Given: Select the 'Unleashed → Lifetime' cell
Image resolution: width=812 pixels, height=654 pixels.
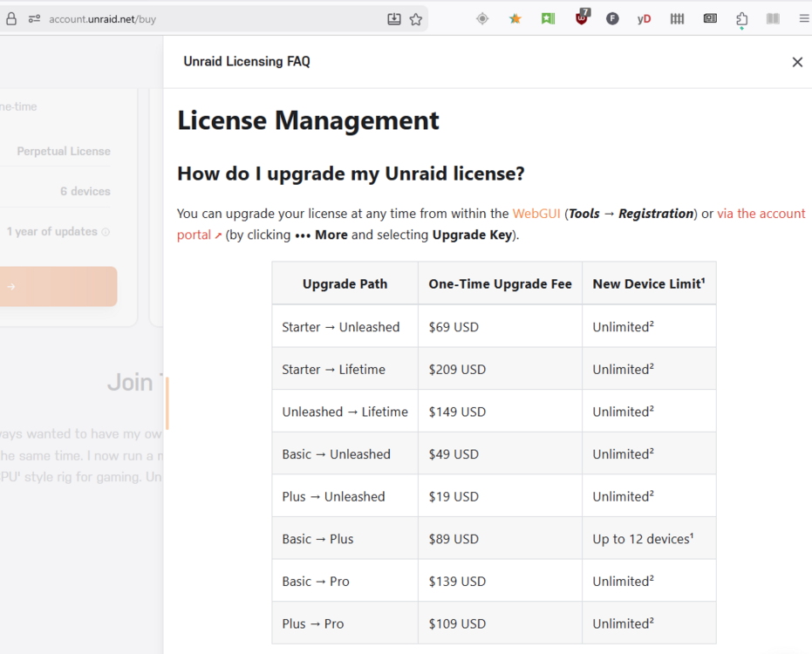Looking at the screenshot, I should click(x=345, y=412).
